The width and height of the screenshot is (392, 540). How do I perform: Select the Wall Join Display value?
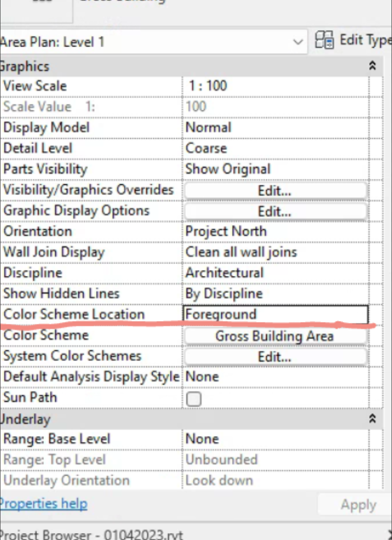coord(276,252)
